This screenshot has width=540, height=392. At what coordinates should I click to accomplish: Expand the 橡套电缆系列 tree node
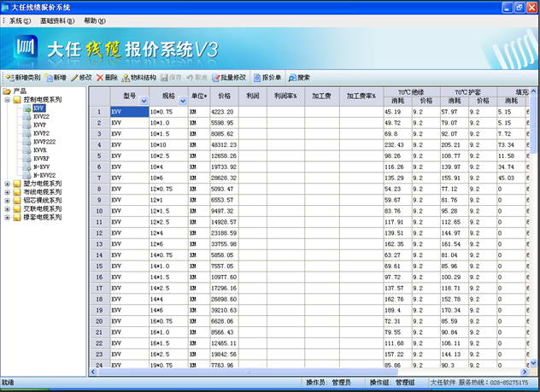point(7,217)
